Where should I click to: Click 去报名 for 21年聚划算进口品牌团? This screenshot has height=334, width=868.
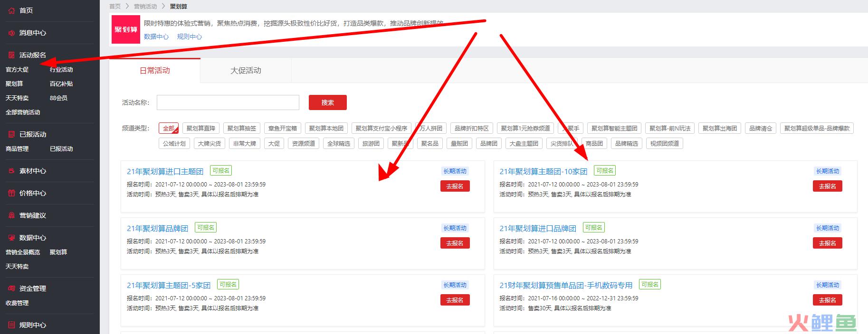(828, 243)
